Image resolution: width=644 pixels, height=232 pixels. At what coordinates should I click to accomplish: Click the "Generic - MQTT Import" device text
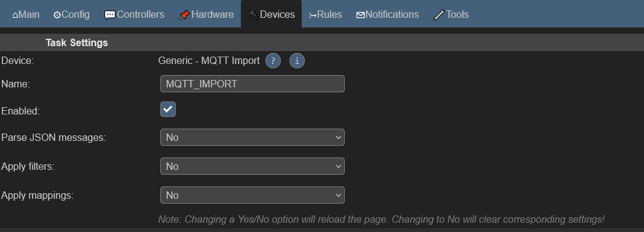click(x=209, y=61)
